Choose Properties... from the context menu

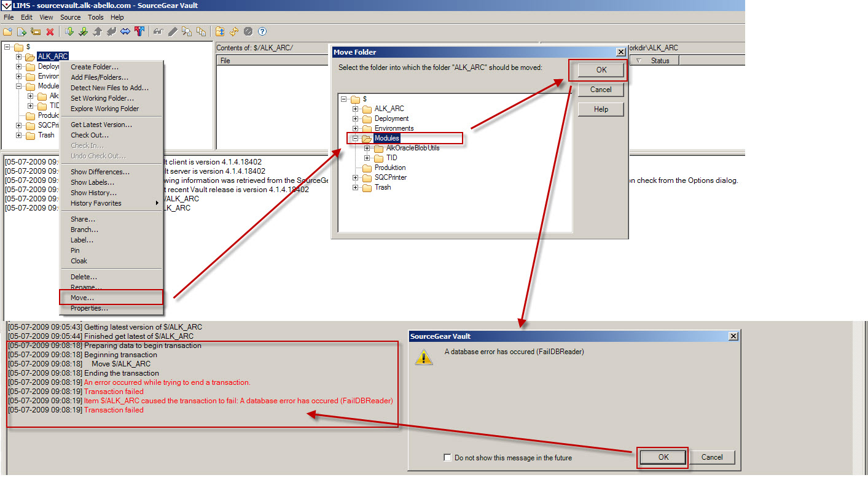[x=111, y=308]
